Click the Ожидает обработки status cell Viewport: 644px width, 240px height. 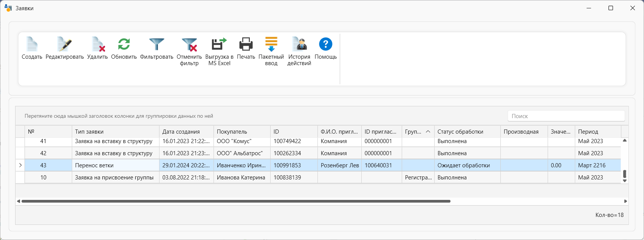pos(468,165)
